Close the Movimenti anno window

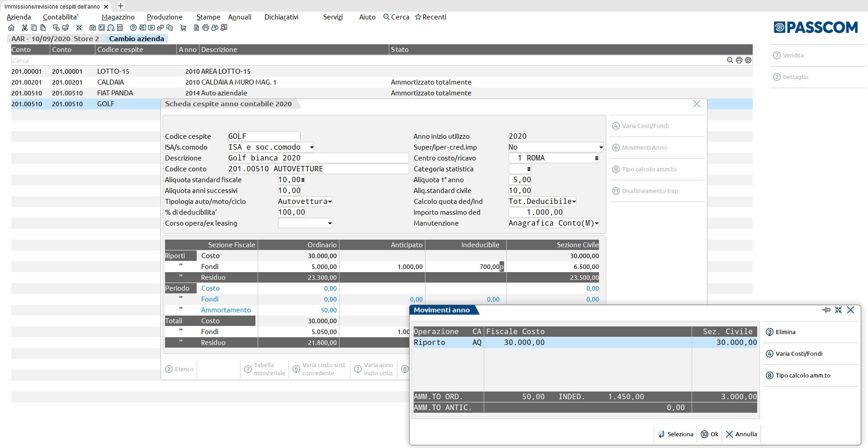click(850, 310)
